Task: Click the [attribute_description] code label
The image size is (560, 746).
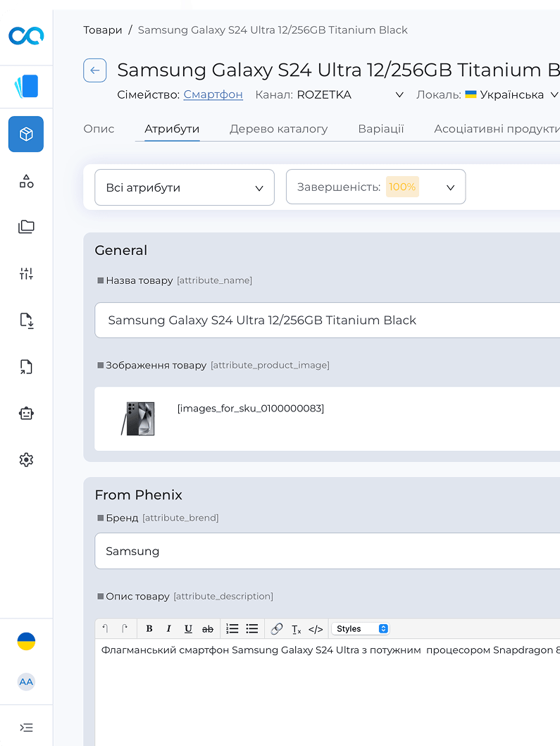Action: point(223,596)
